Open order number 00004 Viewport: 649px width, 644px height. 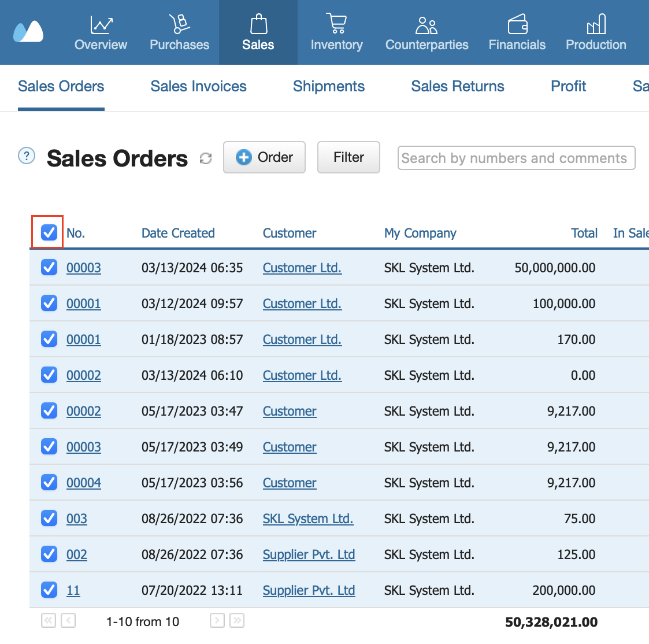point(84,483)
